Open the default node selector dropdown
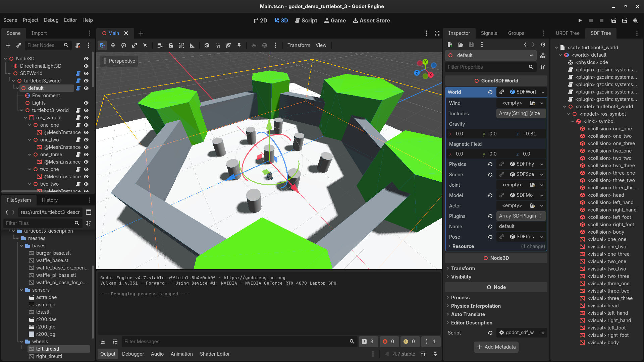Screen dimensions: 644x362 (491, 55)
